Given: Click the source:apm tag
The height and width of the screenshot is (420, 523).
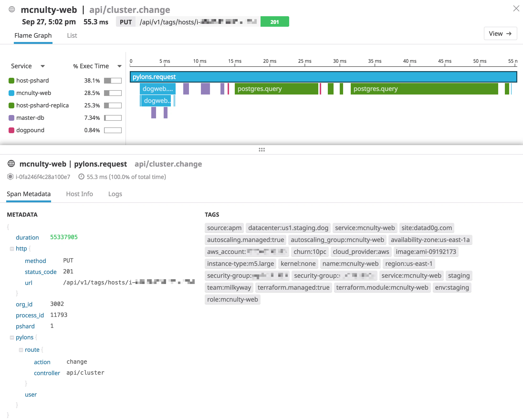Looking at the screenshot, I should [224, 228].
